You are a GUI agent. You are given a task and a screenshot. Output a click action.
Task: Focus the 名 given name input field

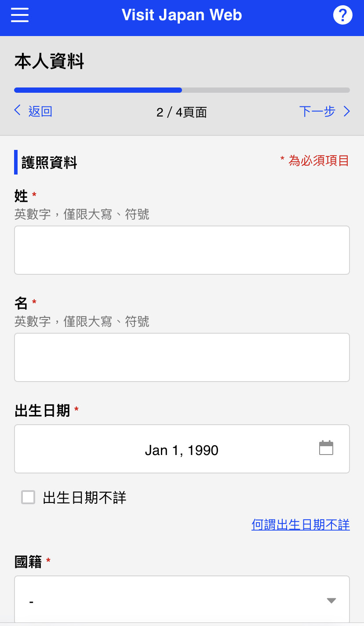coord(182,357)
